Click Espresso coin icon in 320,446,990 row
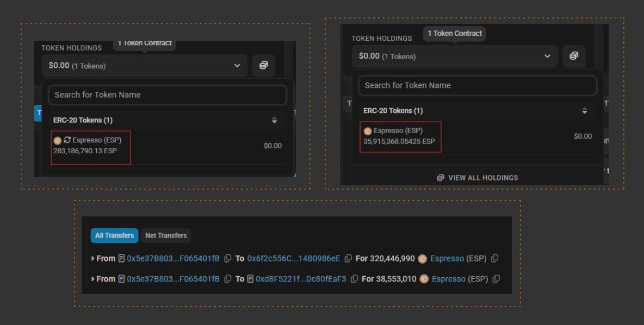The image size is (644, 325). pyautogui.click(x=422, y=259)
